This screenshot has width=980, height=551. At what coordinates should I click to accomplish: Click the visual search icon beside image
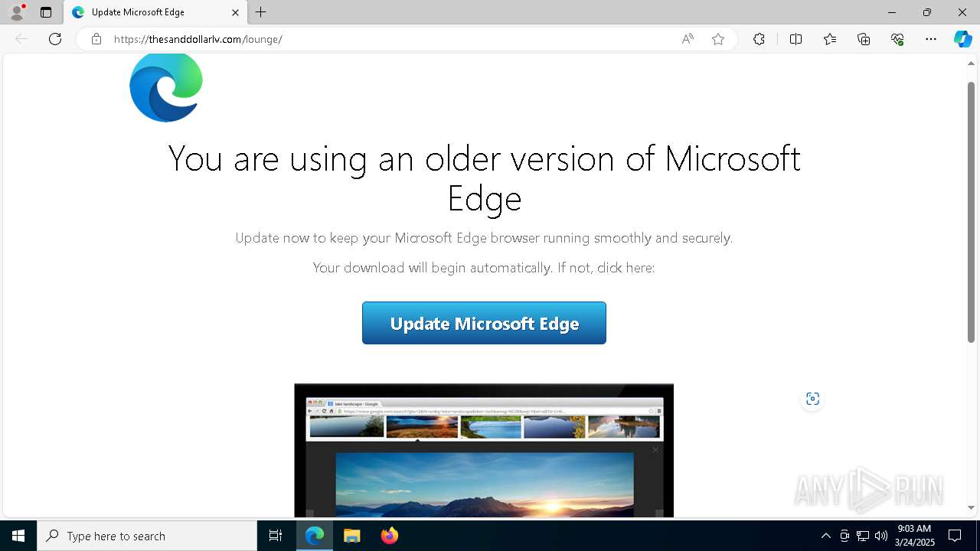pos(812,399)
